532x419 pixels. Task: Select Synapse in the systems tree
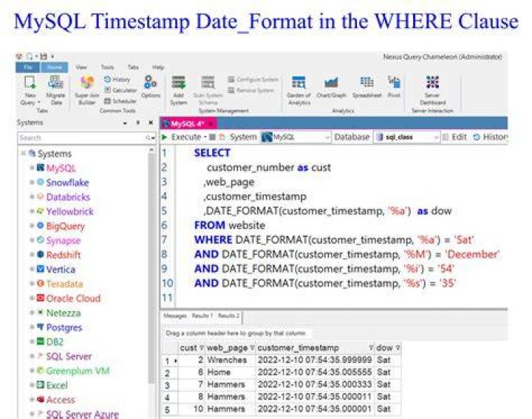[x=64, y=241]
